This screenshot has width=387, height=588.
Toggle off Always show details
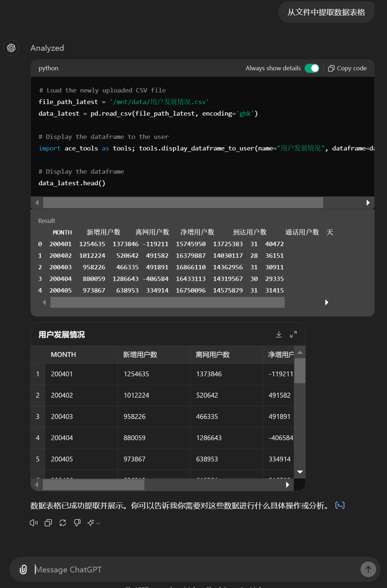[x=312, y=68]
